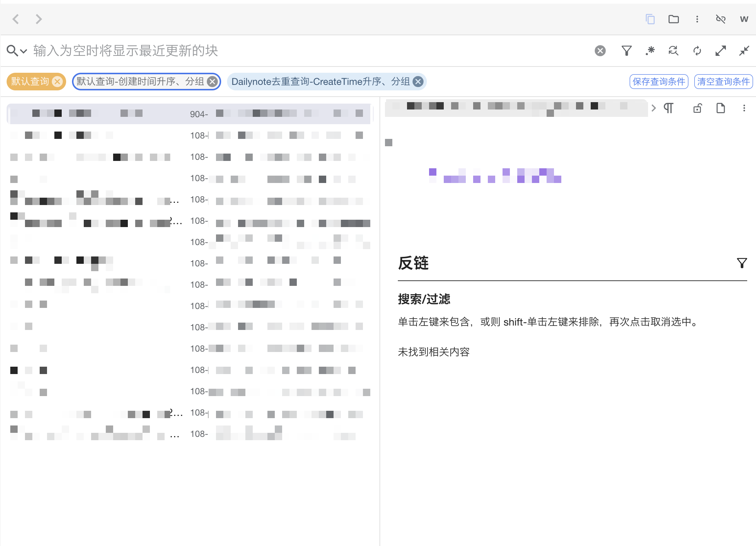Open the folder icon in top bar

tap(673, 19)
